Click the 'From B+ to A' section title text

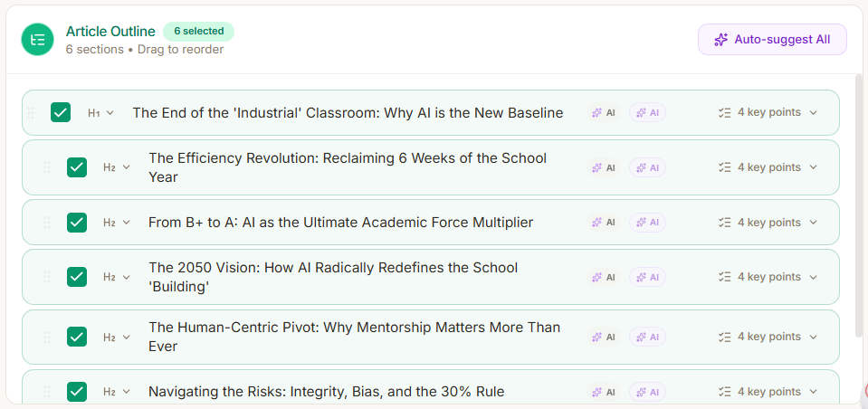click(340, 223)
